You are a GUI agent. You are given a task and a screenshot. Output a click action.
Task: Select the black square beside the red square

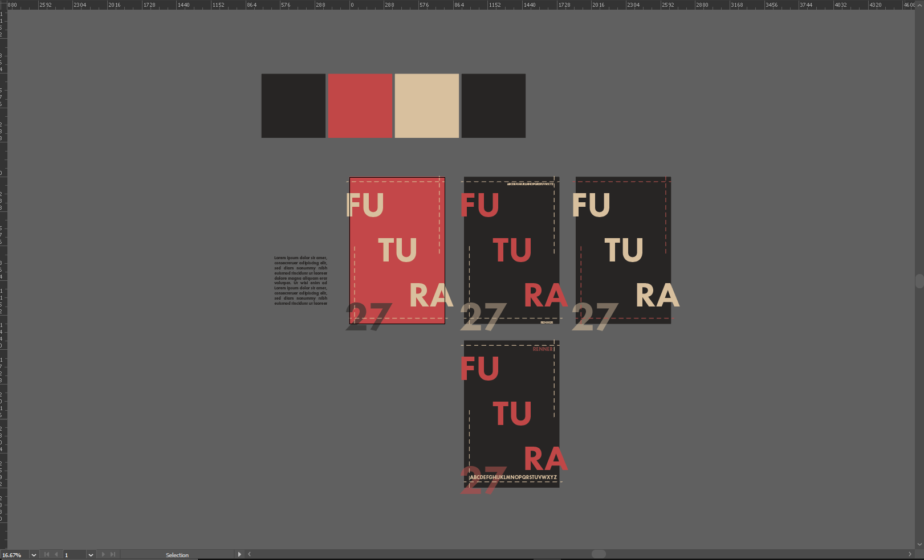click(x=294, y=105)
